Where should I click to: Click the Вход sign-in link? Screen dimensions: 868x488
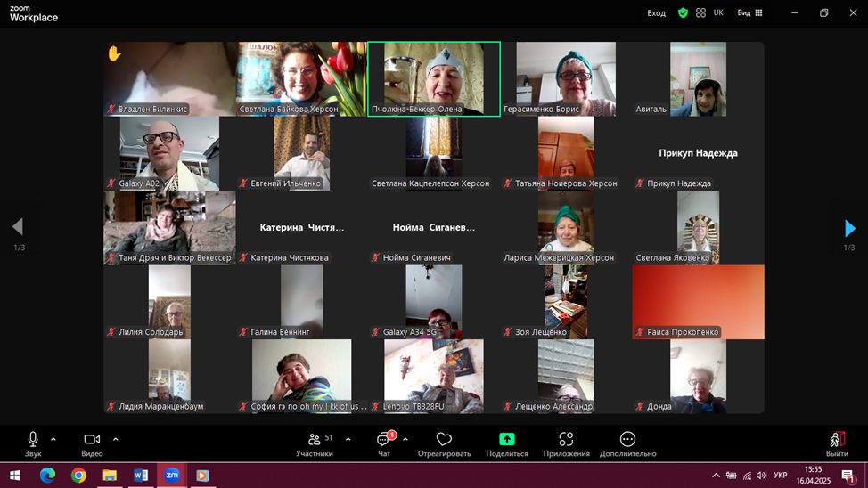click(x=656, y=13)
